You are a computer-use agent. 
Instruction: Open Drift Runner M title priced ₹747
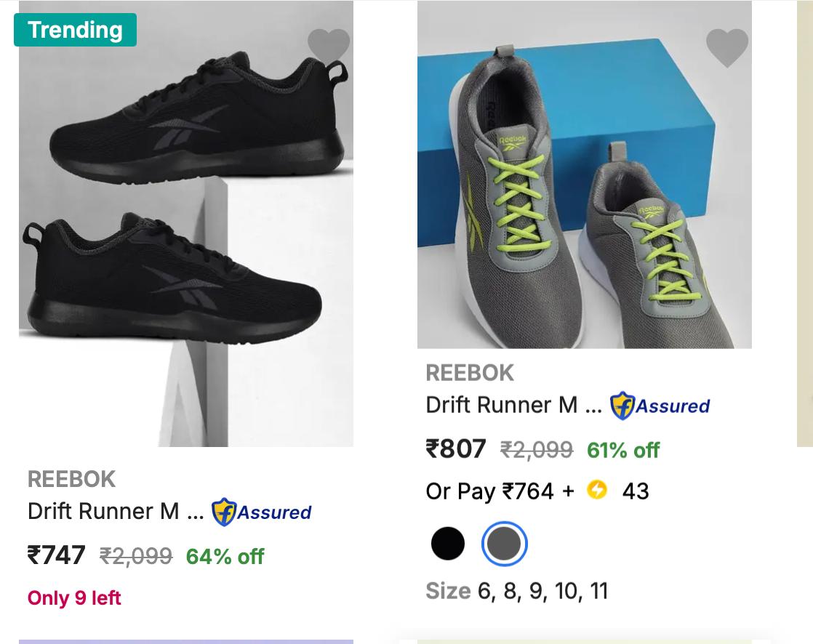coord(115,511)
